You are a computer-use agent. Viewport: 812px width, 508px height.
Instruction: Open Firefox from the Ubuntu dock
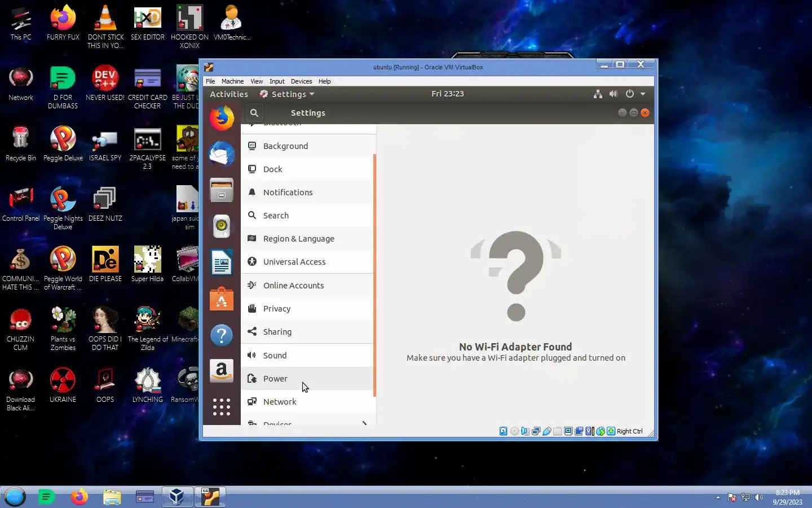click(x=222, y=118)
